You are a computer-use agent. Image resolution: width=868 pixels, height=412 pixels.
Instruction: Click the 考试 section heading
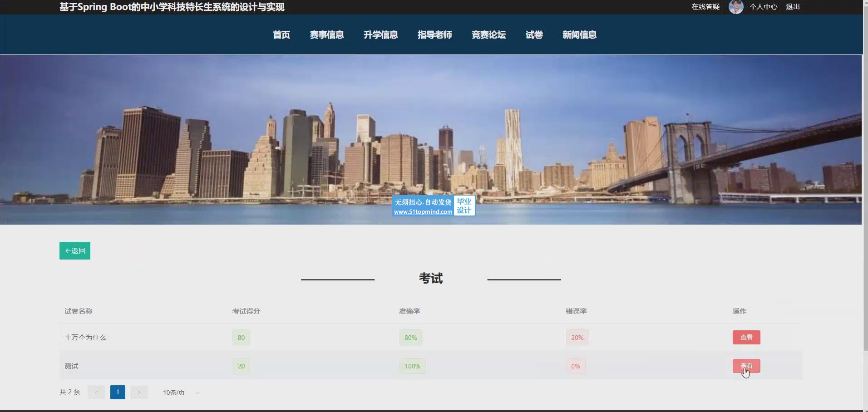coord(431,278)
